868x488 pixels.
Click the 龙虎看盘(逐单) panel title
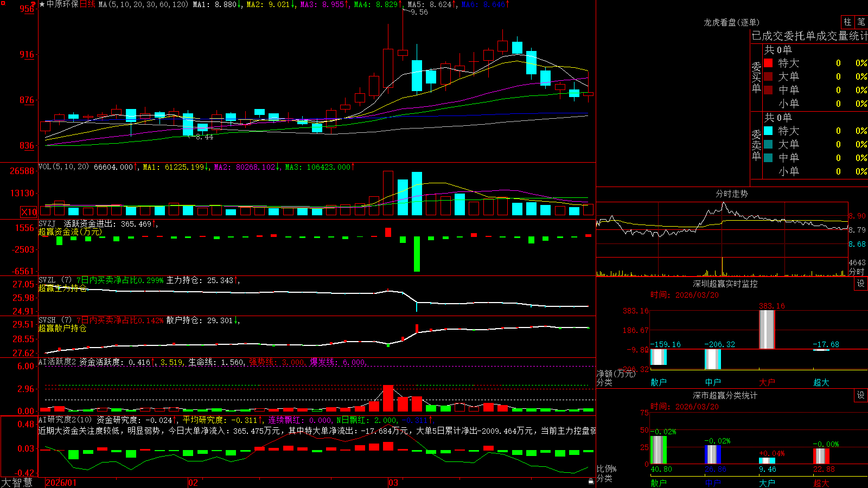pos(731,22)
